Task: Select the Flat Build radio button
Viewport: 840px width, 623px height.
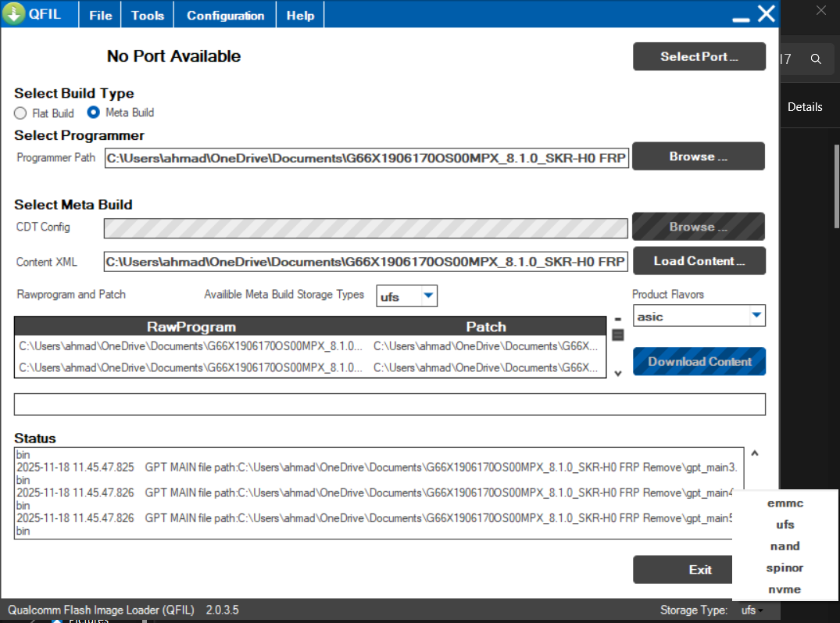Action: pos(20,113)
